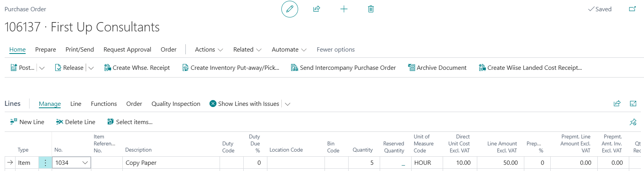This screenshot has height=171, width=644.
Task: Expand the Post dropdown arrow
Action: point(42,68)
